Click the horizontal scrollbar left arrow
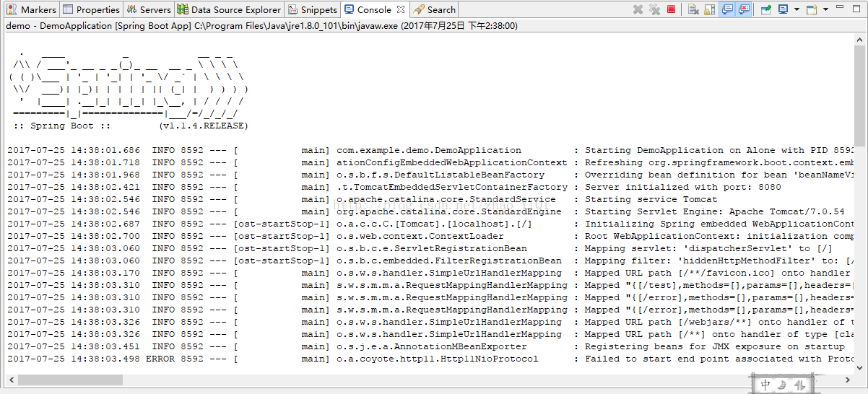Image resolution: width=868 pixels, height=394 pixels. pyautogui.click(x=10, y=380)
